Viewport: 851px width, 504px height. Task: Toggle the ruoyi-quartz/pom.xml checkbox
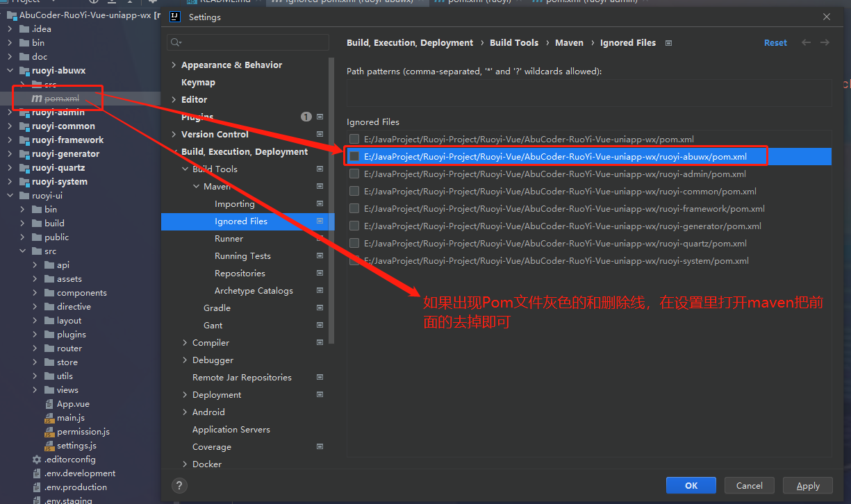[x=355, y=243]
